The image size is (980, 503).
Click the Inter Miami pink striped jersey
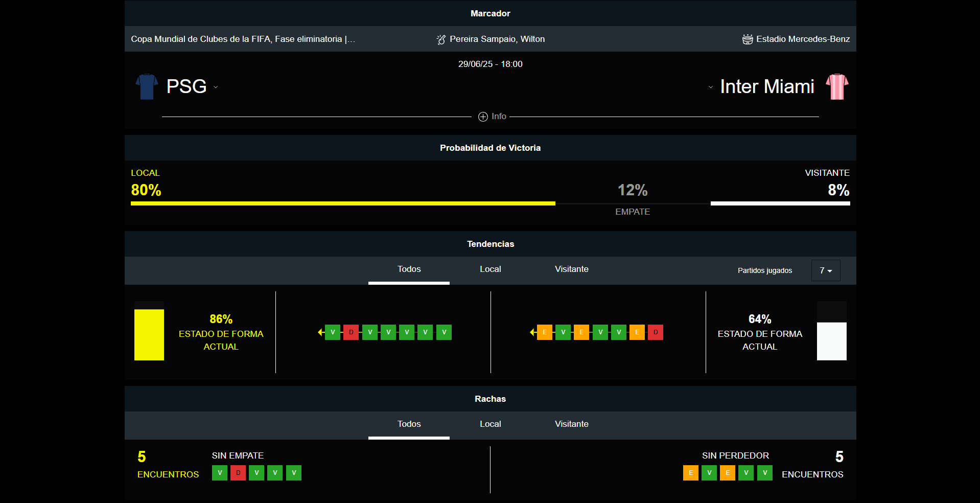[x=837, y=86]
